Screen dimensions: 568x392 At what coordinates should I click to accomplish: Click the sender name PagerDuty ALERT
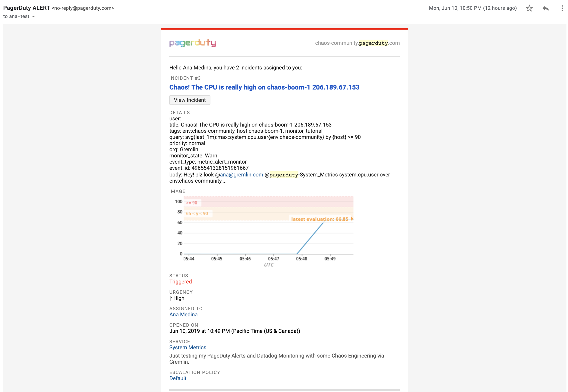(x=26, y=8)
